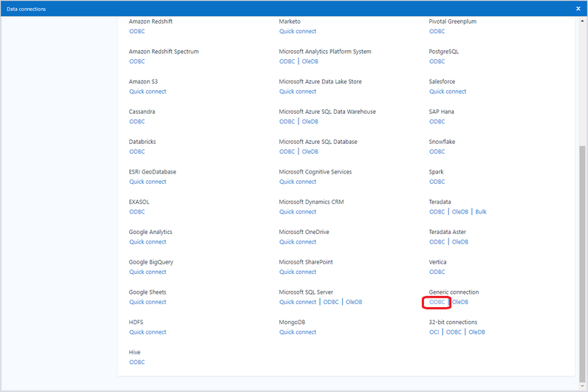Open ODBC link under Teradata Aster

click(x=437, y=241)
